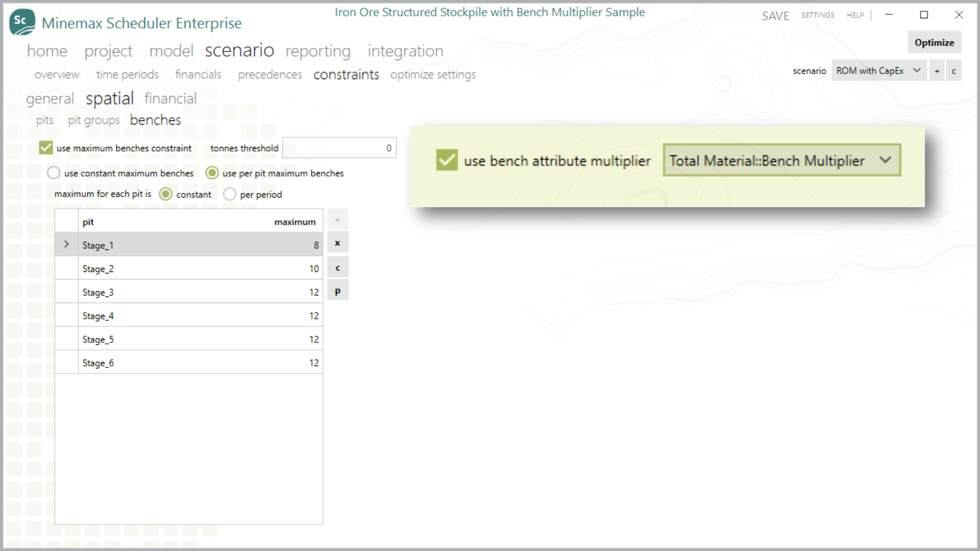Select the benches tab
Image resolution: width=980 pixels, height=551 pixels.
(155, 120)
